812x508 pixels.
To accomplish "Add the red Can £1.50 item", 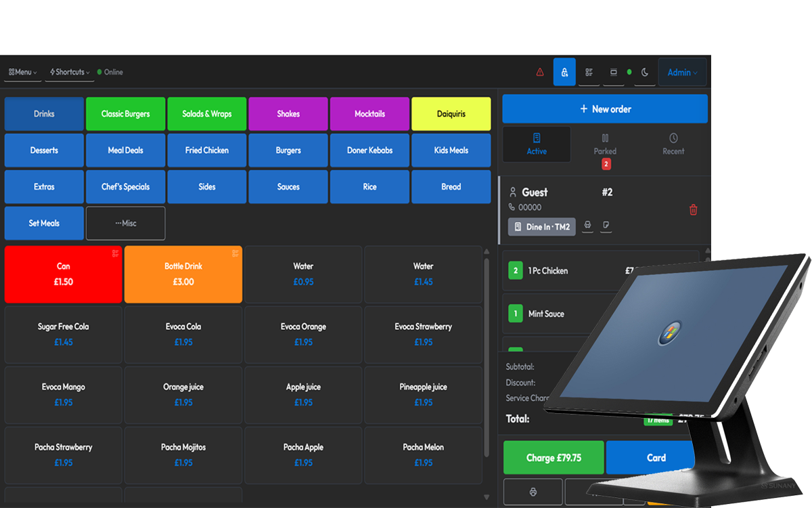I will tap(64, 274).
